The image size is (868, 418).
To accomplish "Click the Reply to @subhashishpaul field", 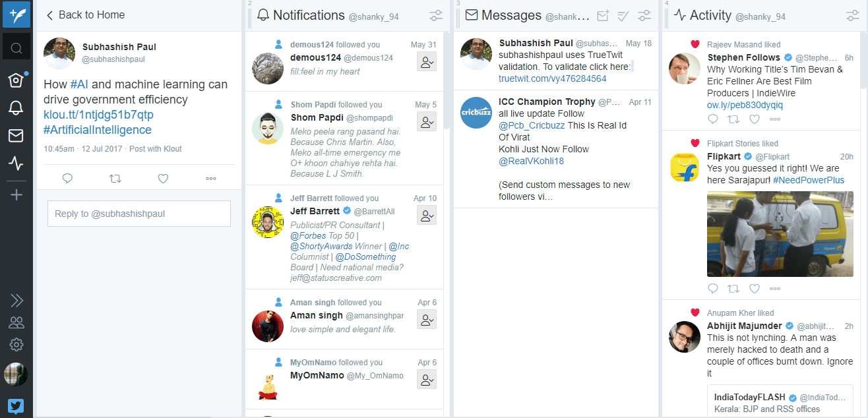I will click(x=139, y=214).
